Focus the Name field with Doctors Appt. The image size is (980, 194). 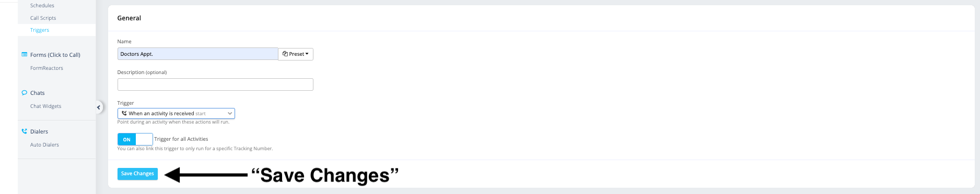198,54
